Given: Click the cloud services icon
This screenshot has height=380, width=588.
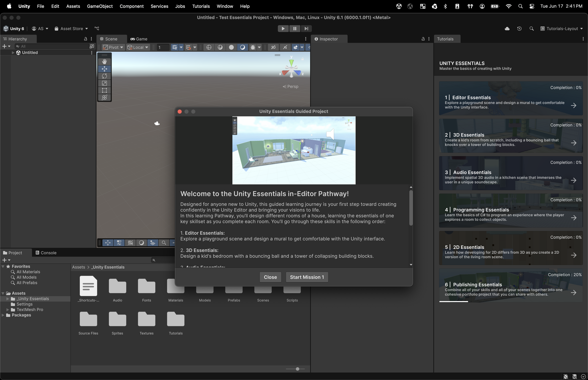Looking at the screenshot, I should [x=507, y=29].
